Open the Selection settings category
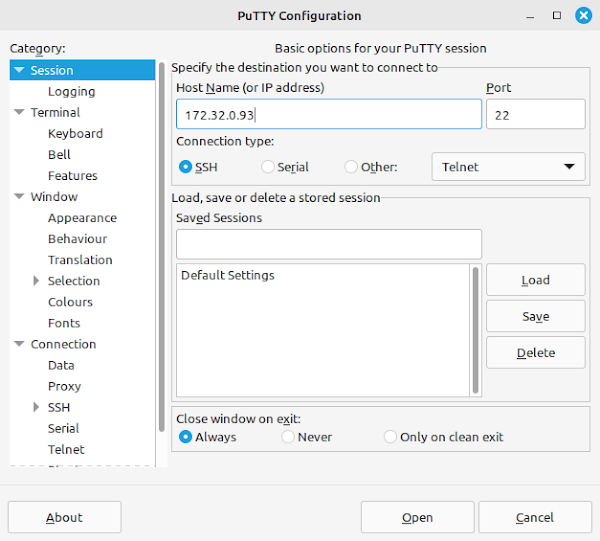 coord(74,281)
